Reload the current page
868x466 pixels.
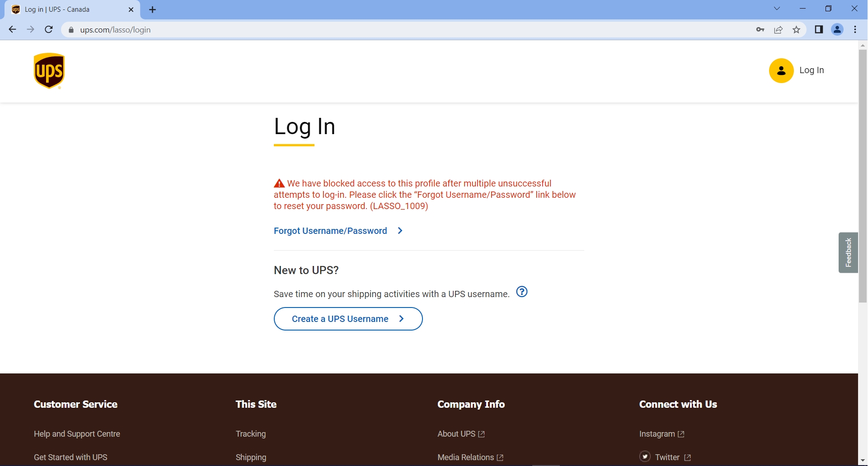coord(49,29)
